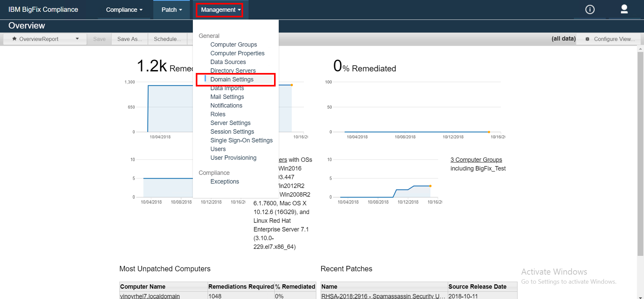Image resolution: width=644 pixels, height=299 pixels.
Task: Open the info help icon
Action: 590,10
